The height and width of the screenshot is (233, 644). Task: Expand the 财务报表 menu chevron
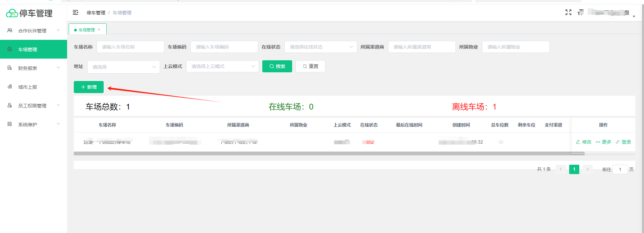[x=58, y=68]
